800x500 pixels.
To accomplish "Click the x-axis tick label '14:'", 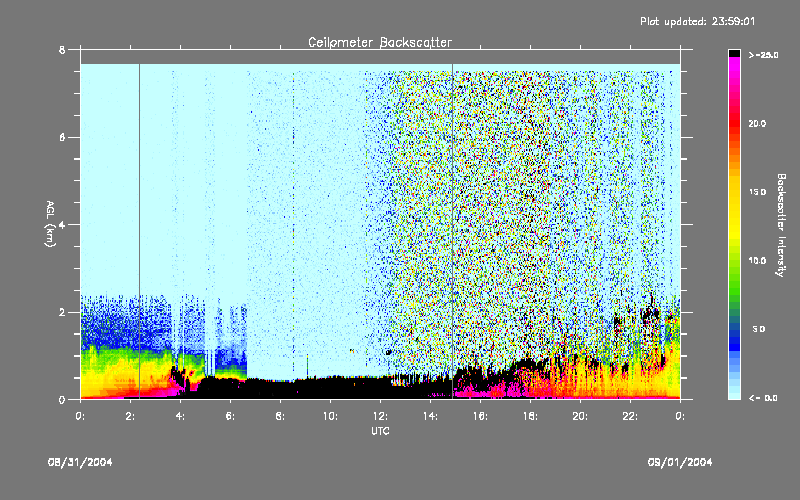I will click(430, 416).
